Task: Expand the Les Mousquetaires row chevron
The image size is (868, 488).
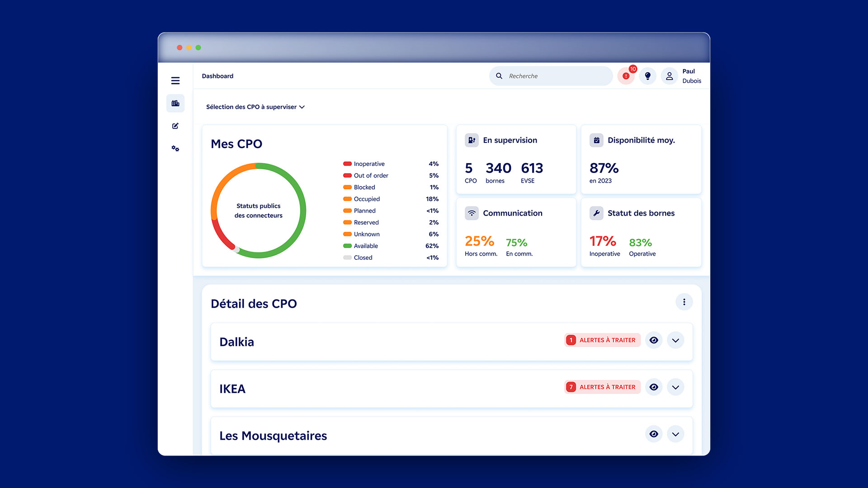Action: pos(675,434)
